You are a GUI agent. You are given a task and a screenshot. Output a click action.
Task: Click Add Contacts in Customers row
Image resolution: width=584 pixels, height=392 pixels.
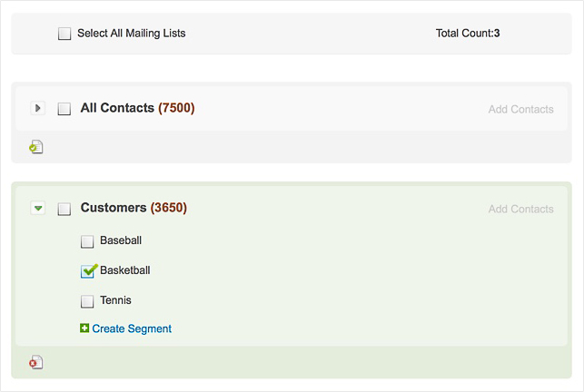tap(520, 209)
